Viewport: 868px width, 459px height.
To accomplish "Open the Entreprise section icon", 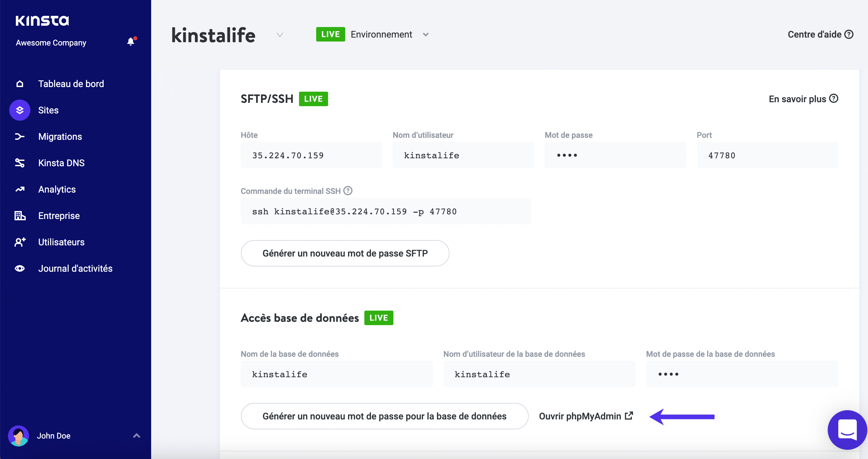I will tap(19, 216).
